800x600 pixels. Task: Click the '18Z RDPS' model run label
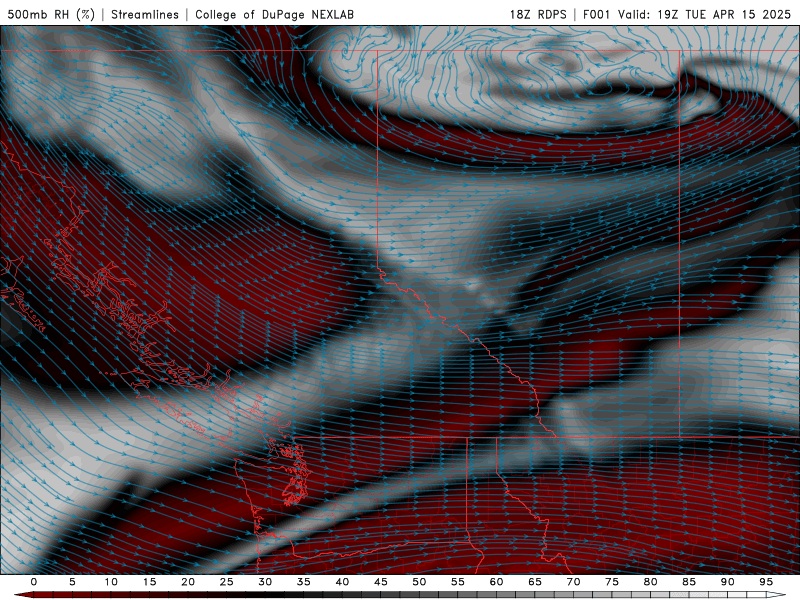tap(538, 14)
